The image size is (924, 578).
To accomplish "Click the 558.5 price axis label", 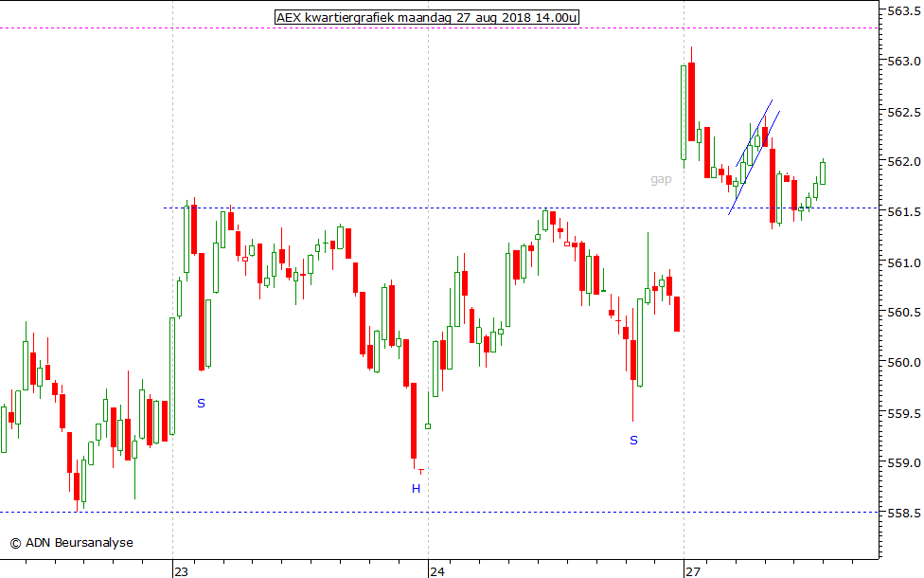I will [903, 514].
